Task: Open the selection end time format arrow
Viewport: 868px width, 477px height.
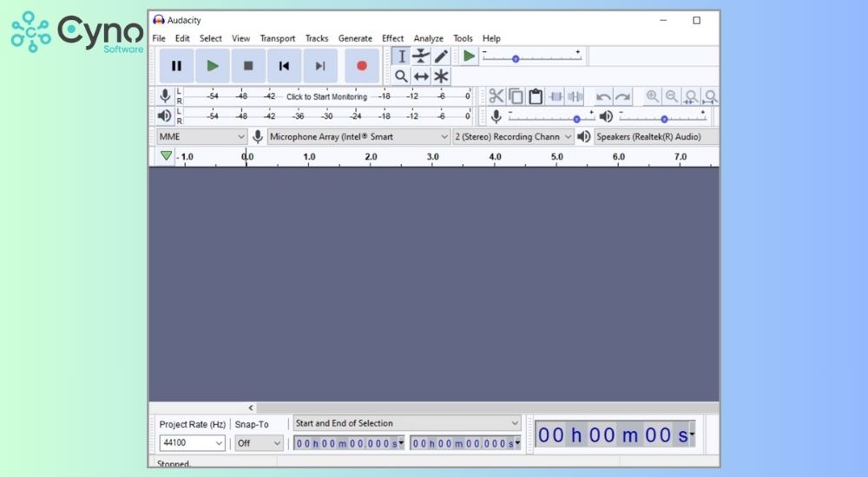Action: click(517, 442)
